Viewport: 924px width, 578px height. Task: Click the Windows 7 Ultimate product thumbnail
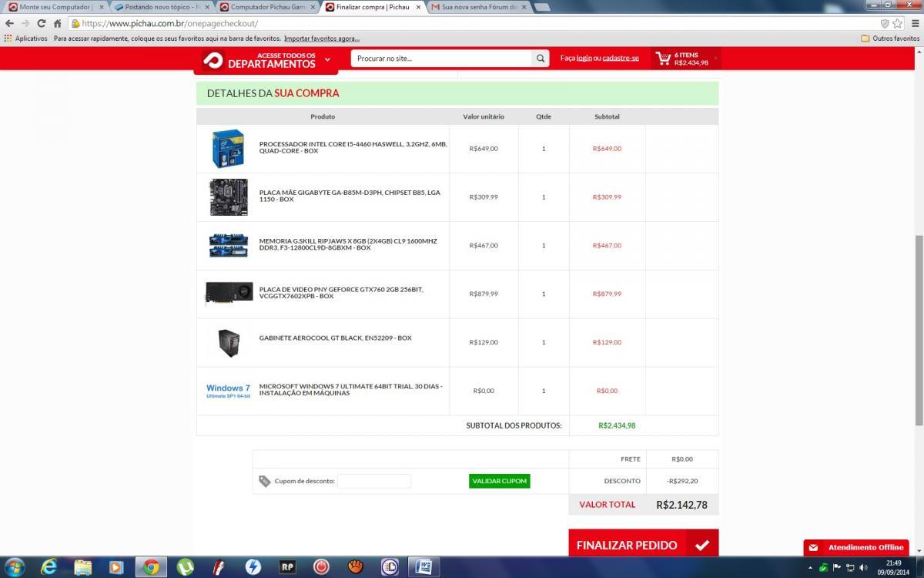coord(228,391)
